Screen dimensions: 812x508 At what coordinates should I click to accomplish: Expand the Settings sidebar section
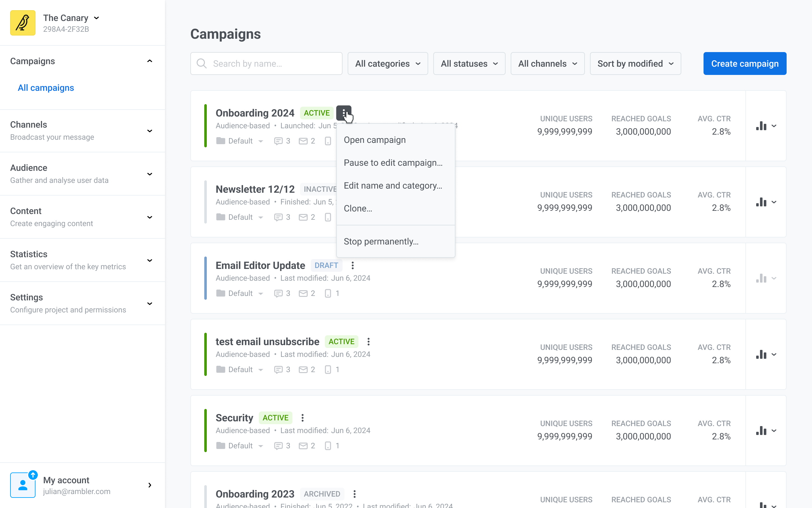[150, 304]
